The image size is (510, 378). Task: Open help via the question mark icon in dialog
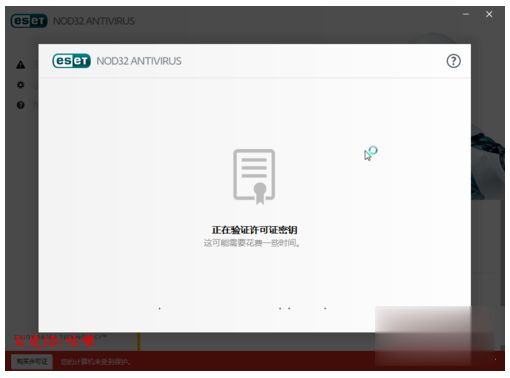point(453,61)
